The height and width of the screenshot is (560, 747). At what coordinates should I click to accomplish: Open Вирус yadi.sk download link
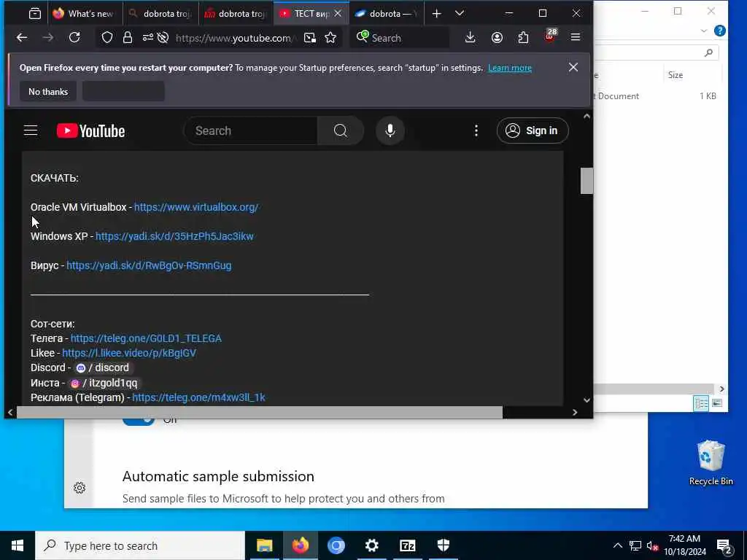[x=149, y=265]
